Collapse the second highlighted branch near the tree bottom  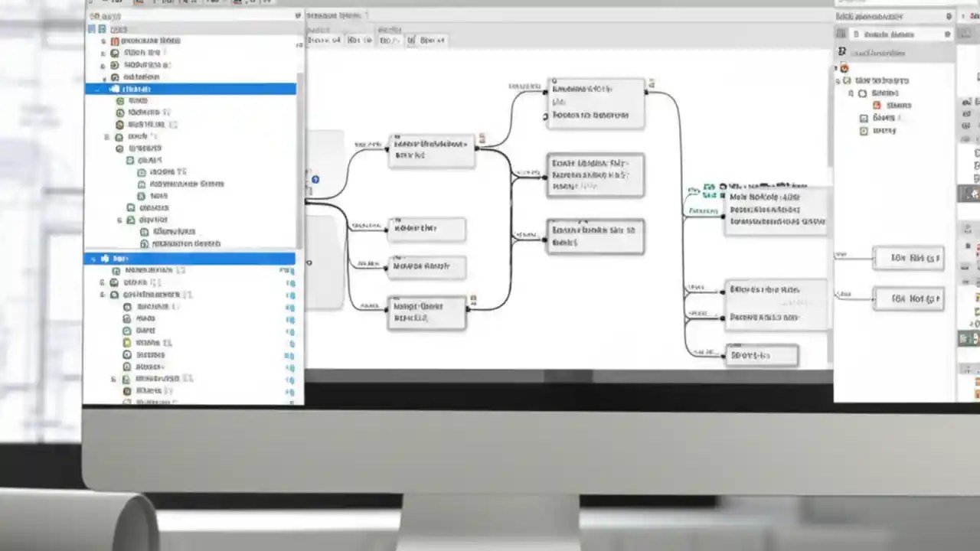pos(93,259)
